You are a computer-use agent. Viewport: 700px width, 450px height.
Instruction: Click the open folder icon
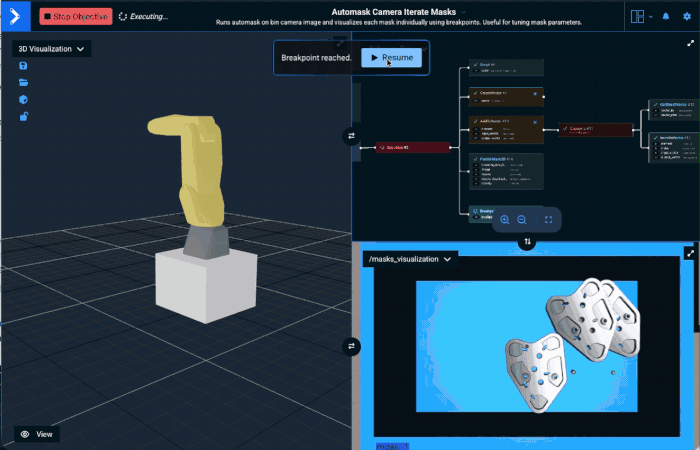point(23,83)
